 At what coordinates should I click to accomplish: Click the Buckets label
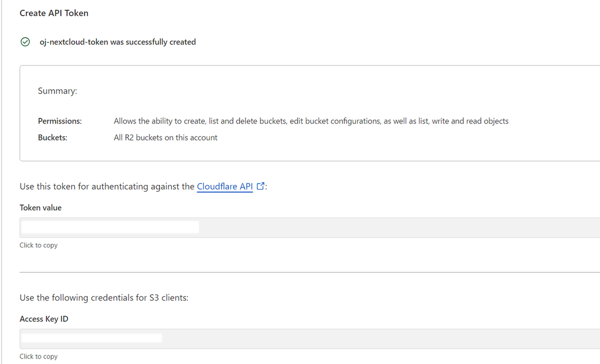click(52, 137)
